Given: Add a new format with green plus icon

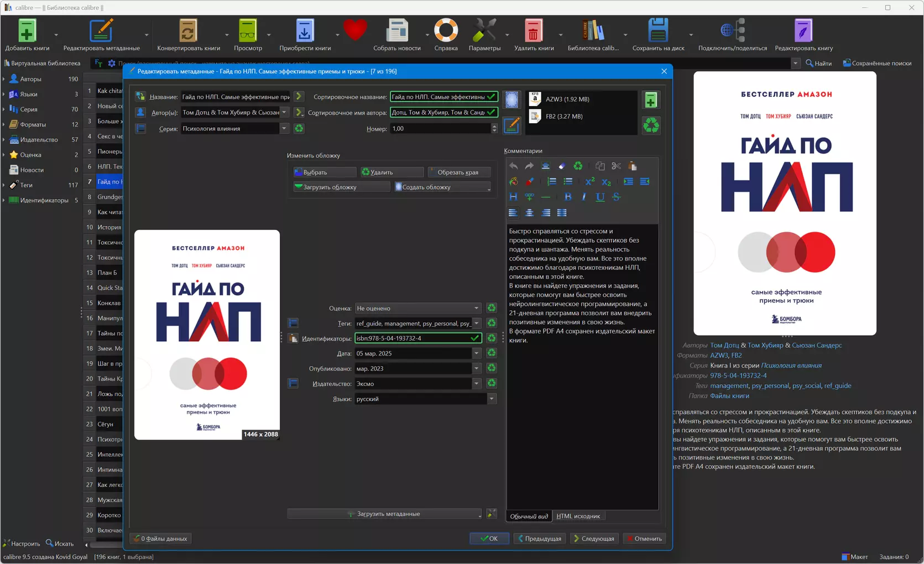Looking at the screenshot, I should pyautogui.click(x=651, y=100).
